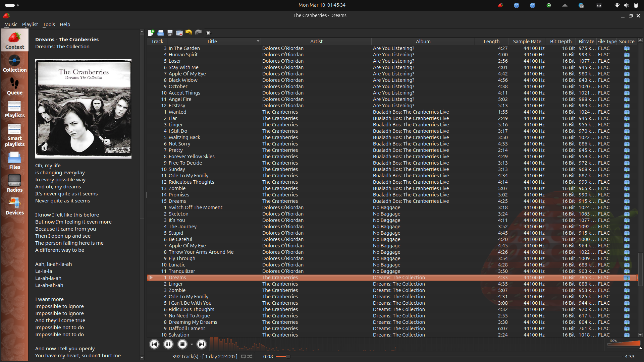Open the Playlist menu
The image size is (644, 362).
pyautogui.click(x=30, y=24)
